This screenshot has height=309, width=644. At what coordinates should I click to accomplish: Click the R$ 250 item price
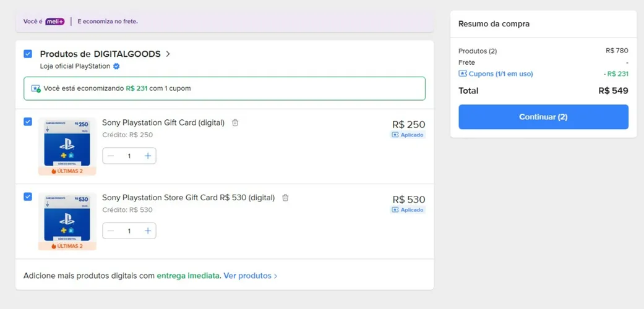(x=409, y=124)
